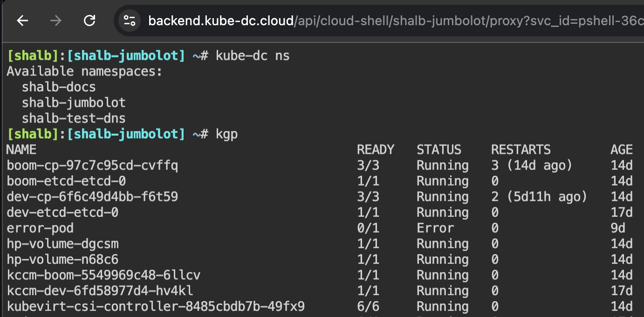Click the kubevirt-csi-controller pod name
Image resolution: width=644 pixels, height=317 pixels.
point(156,307)
